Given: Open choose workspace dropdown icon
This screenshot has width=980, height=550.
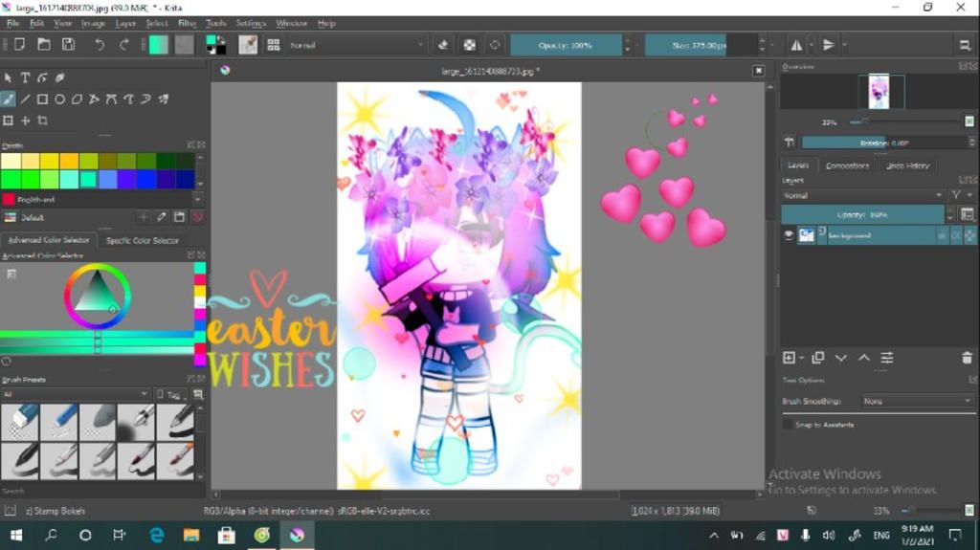Looking at the screenshot, I should pyautogui.click(x=965, y=45).
